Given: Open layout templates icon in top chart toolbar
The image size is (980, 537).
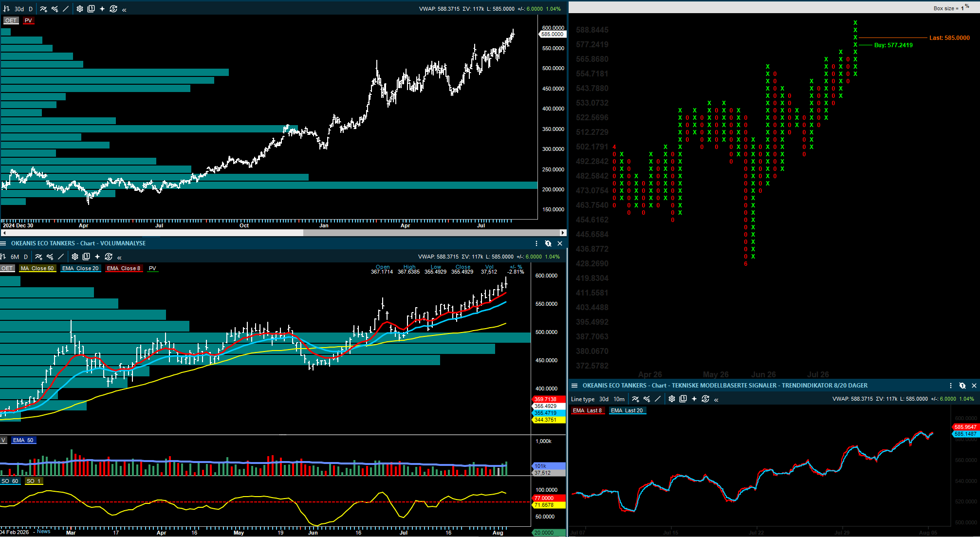Looking at the screenshot, I should tap(91, 9).
